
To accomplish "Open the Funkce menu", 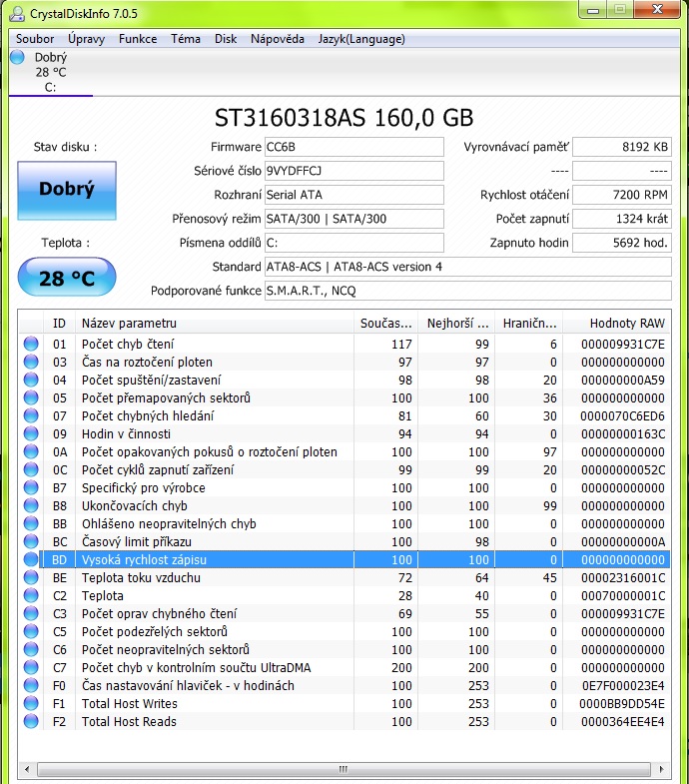I will [138, 39].
